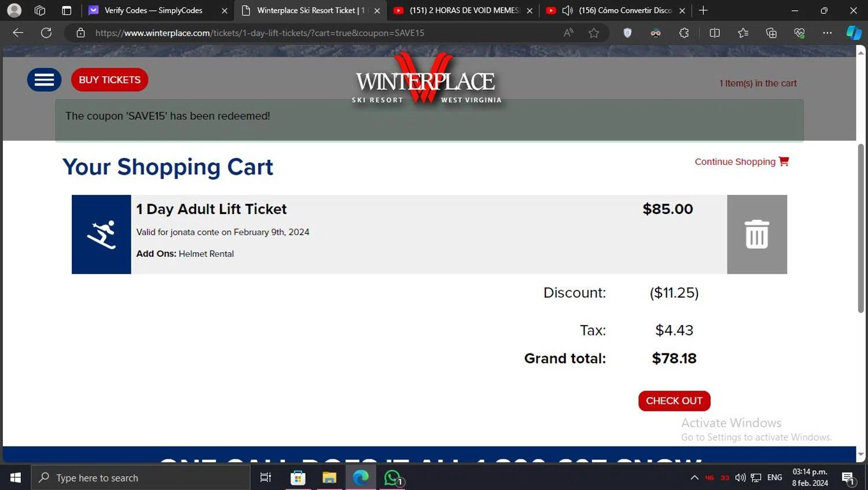
Task: Click the skier ticket thumbnail
Action: (x=101, y=234)
